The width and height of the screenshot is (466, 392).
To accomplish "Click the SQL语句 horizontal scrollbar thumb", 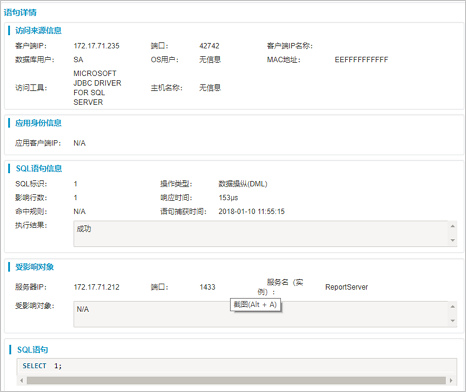I will point(236,380).
